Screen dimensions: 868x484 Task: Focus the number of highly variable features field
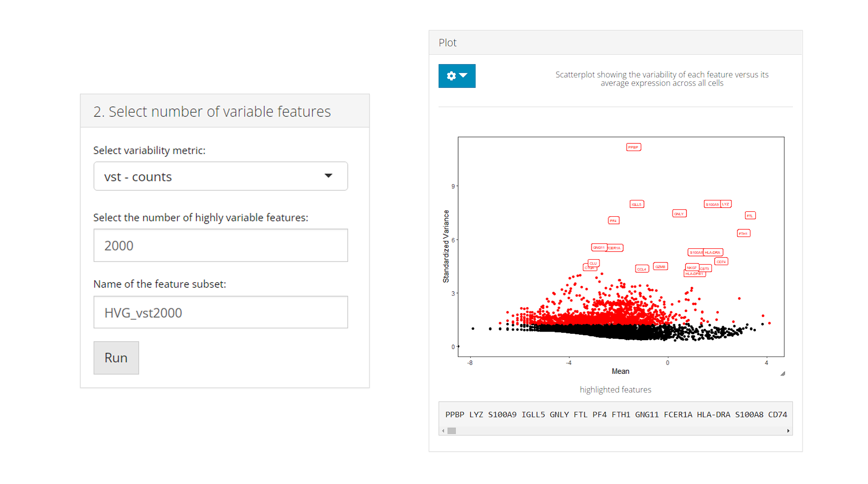[x=220, y=246]
